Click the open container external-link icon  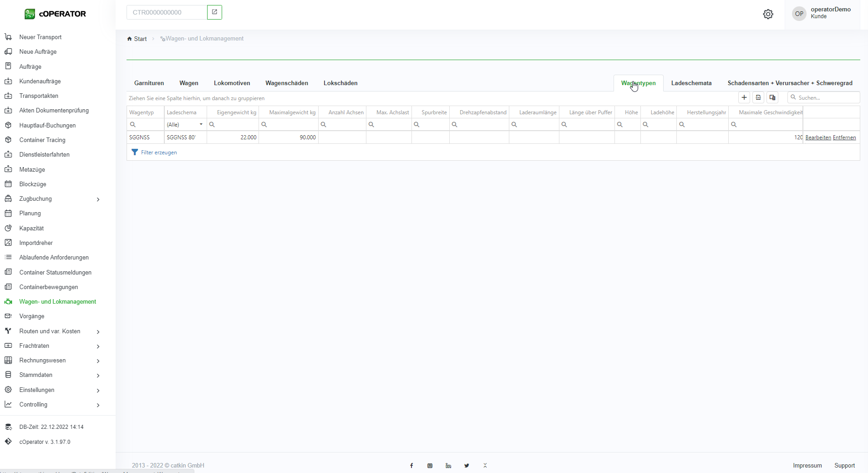pyautogui.click(x=214, y=12)
